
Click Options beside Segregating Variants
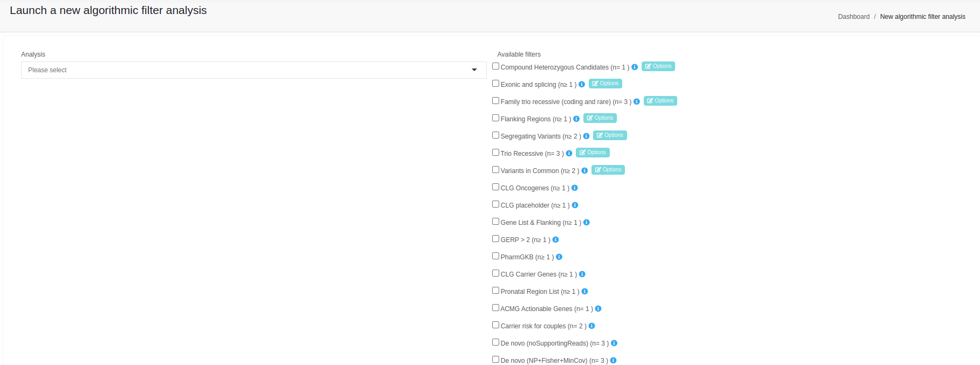tap(610, 135)
